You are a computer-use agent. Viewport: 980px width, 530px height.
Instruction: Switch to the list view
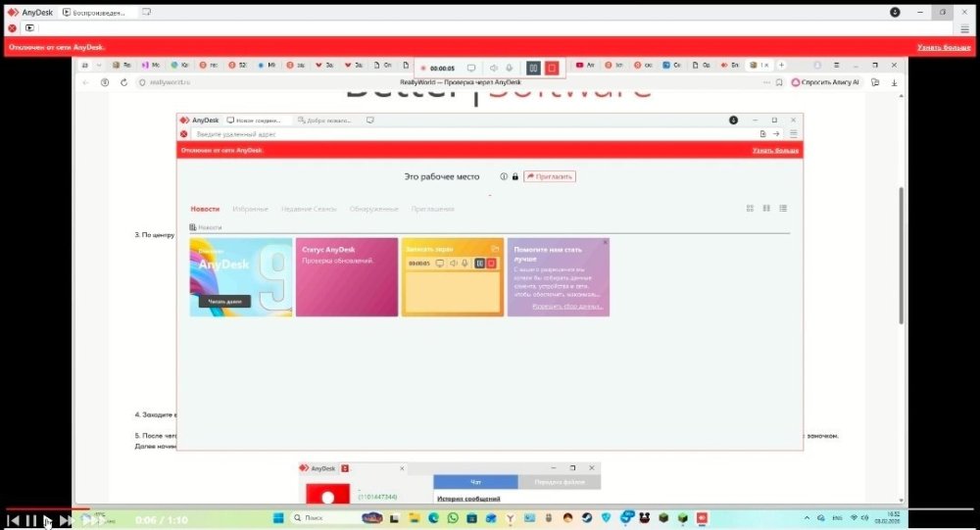pyautogui.click(x=783, y=208)
